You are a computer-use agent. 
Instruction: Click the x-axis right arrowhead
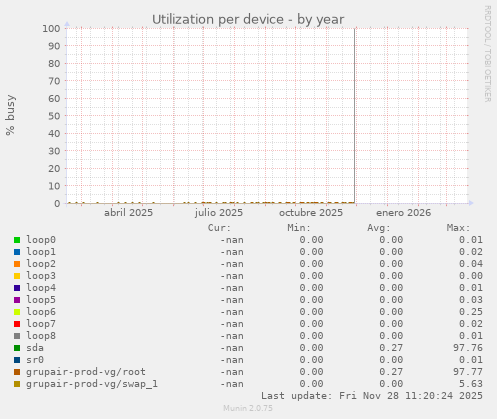(x=471, y=203)
